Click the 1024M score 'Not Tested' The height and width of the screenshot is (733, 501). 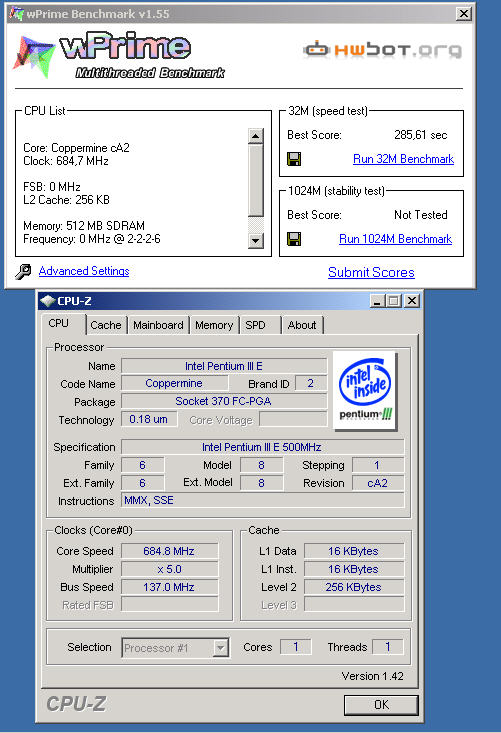(x=421, y=215)
